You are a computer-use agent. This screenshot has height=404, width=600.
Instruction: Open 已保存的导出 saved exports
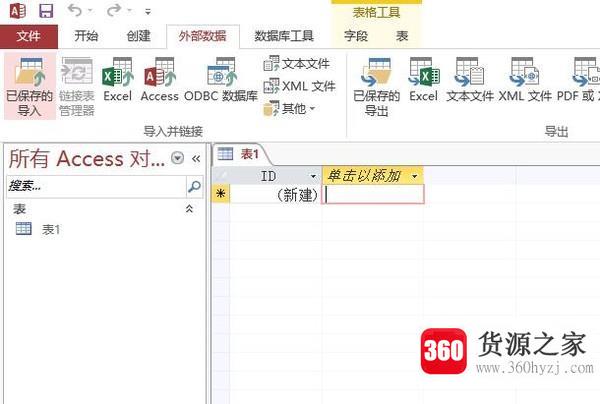coord(377,87)
